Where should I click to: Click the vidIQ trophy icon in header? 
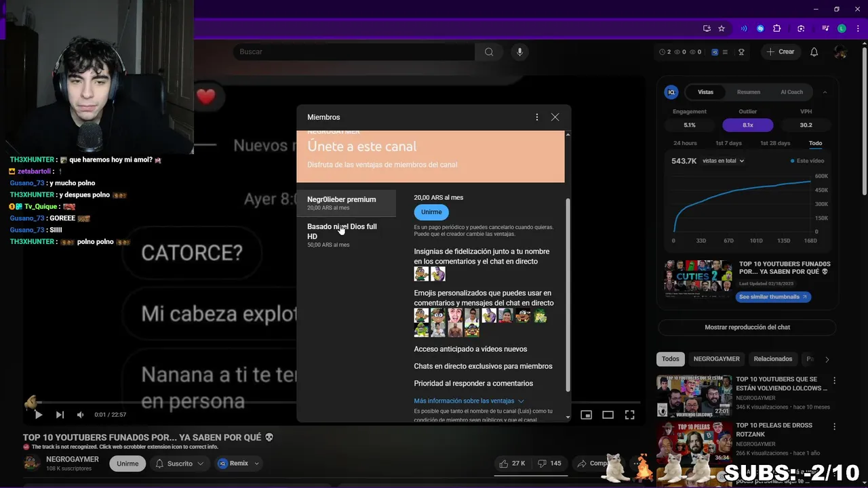pyautogui.click(x=741, y=52)
